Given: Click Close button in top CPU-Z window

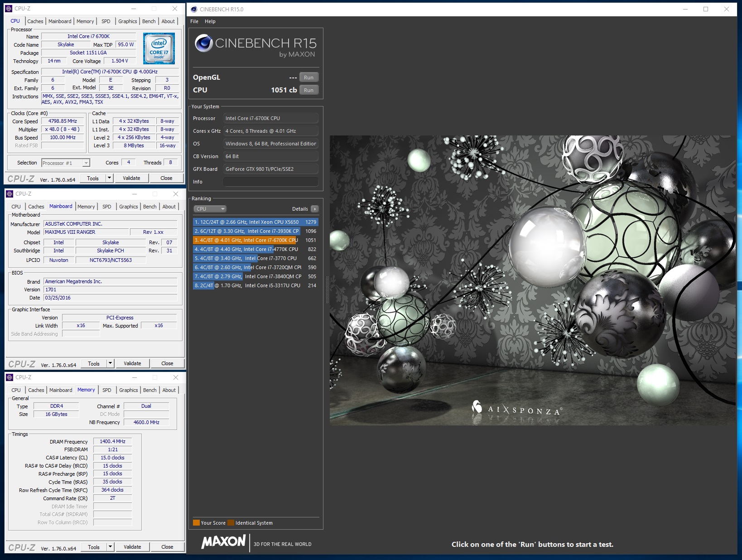Looking at the screenshot, I should pos(166,178).
